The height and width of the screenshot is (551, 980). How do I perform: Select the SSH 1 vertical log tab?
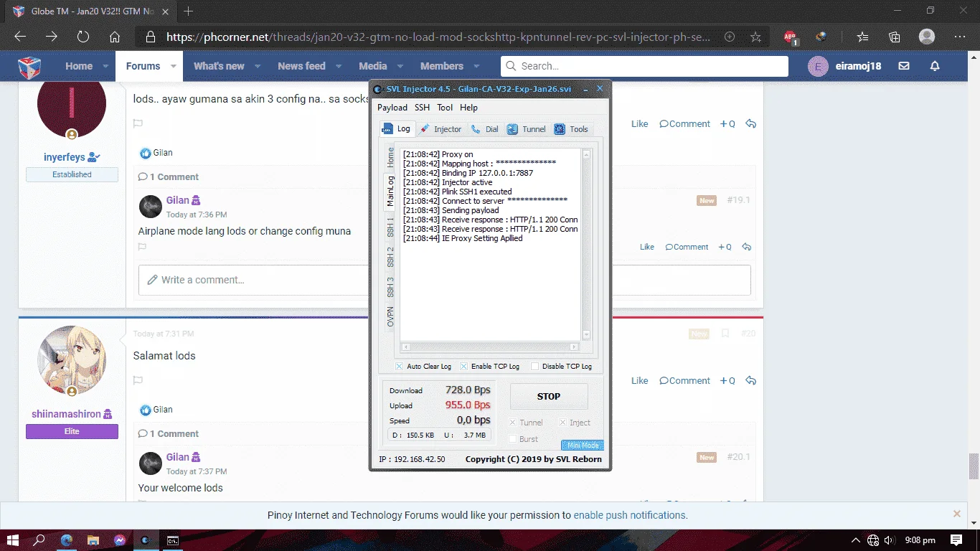point(390,227)
